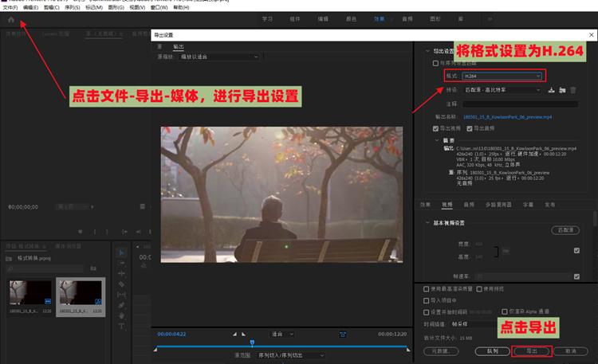Open the Preset dropdown showing 匹配源 - 高比特率
This screenshot has height=364, width=598.
[x=502, y=90]
